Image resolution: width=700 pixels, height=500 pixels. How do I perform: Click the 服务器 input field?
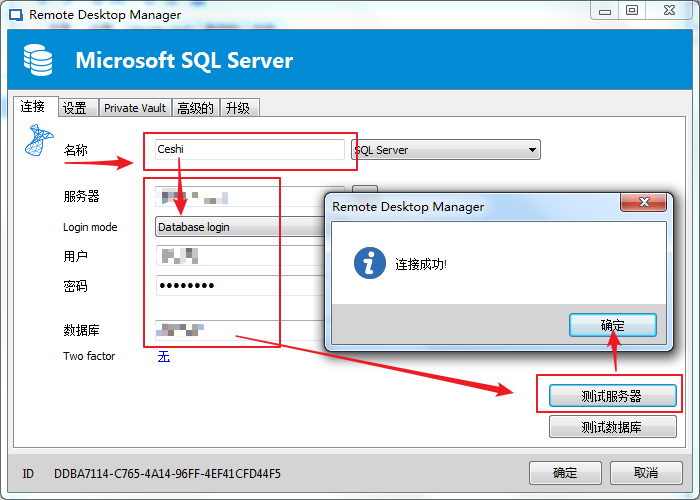pos(240,196)
